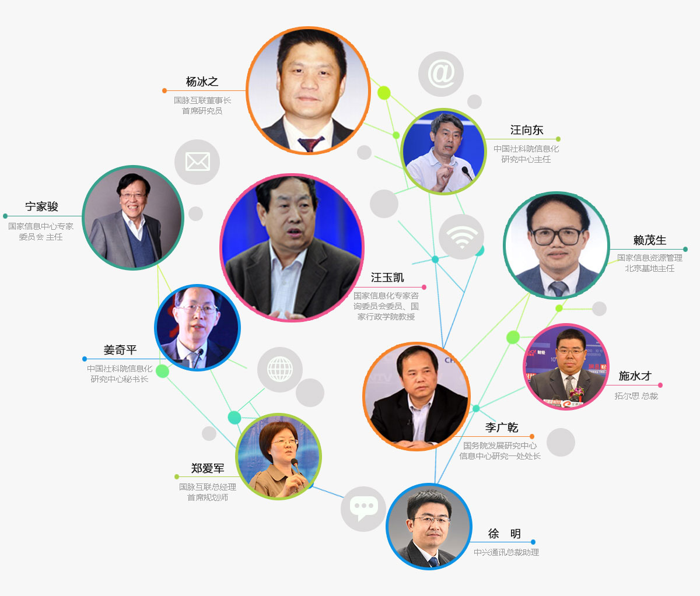Click the @ symbol icon
This screenshot has width=700, height=596.
[441, 74]
